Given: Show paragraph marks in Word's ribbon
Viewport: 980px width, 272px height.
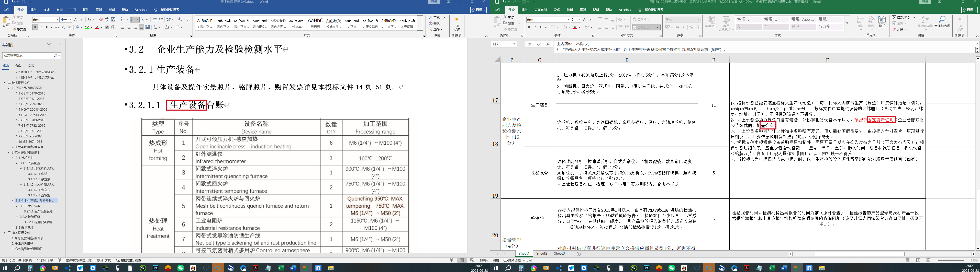Looking at the screenshot, I should [x=188, y=19].
